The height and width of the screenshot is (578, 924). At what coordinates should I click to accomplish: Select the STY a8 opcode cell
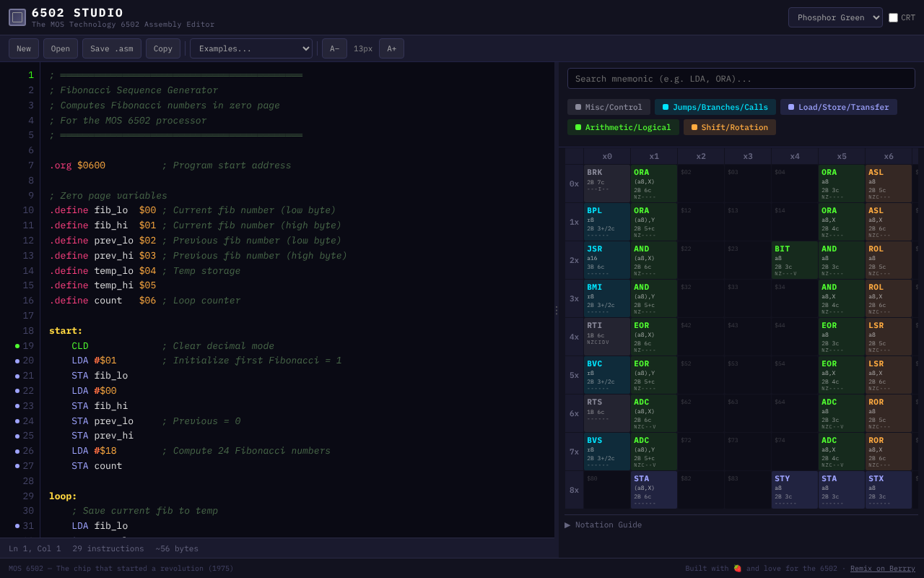pyautogui.click(x=795, y=490)
